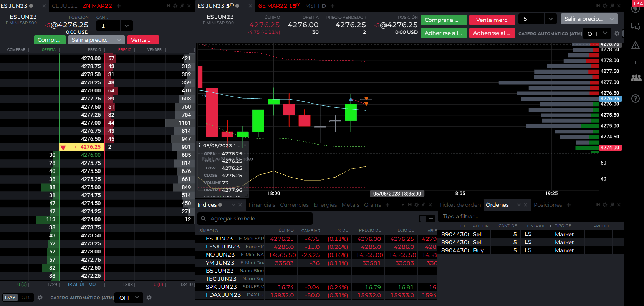The height and width of the screenshot is (306, 644).
Task: Click red Venta button in DOM
Action: [x=143, y=40]
